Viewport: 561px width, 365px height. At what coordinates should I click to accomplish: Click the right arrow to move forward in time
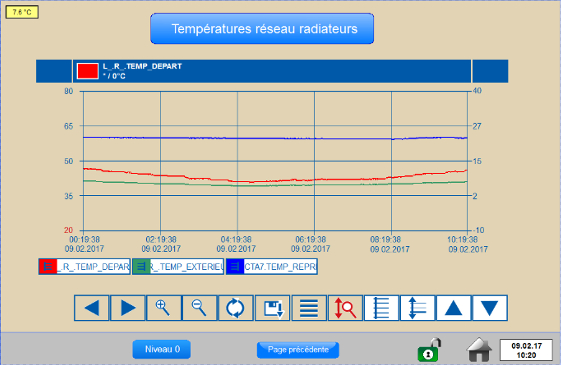pyautogui.click(x=128, y=308)
